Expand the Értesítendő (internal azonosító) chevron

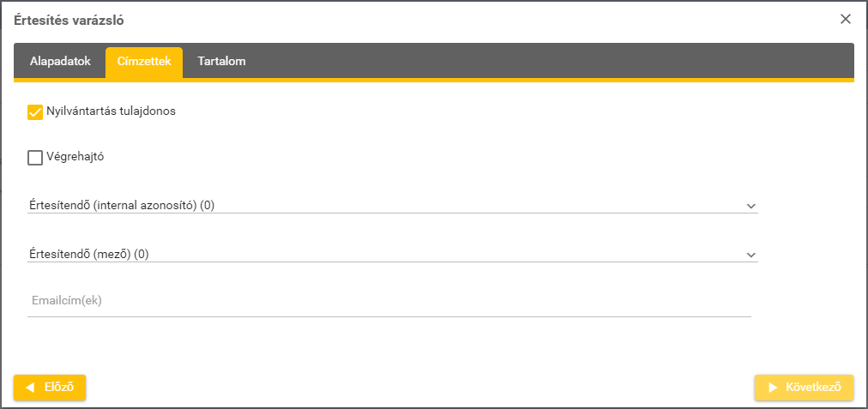coord(750,206)
